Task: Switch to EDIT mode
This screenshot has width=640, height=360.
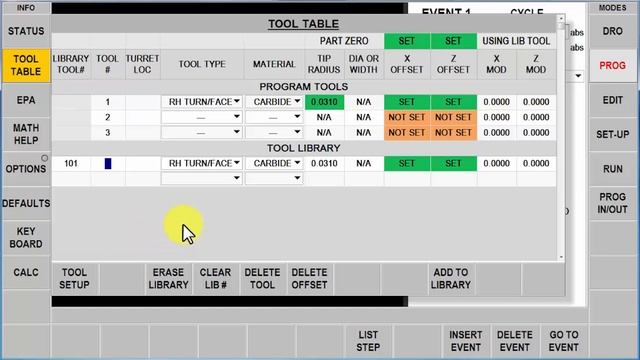Action: [612, 100]
